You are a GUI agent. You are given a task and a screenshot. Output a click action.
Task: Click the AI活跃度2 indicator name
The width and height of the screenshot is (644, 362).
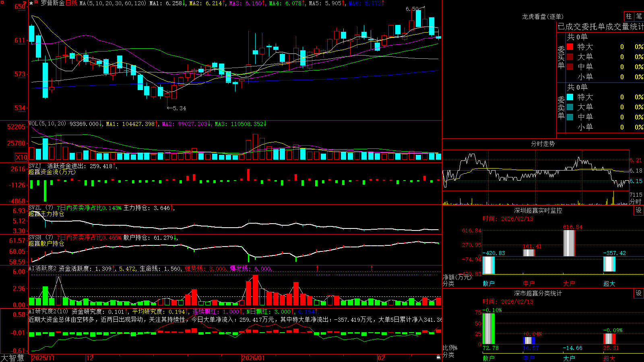(43, 268)
